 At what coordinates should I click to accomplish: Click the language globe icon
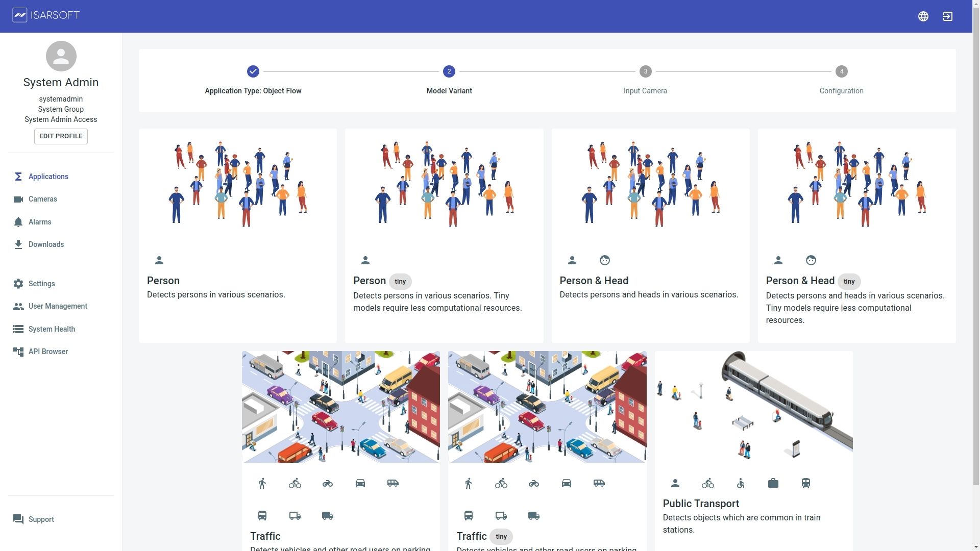tap(923, 16)
